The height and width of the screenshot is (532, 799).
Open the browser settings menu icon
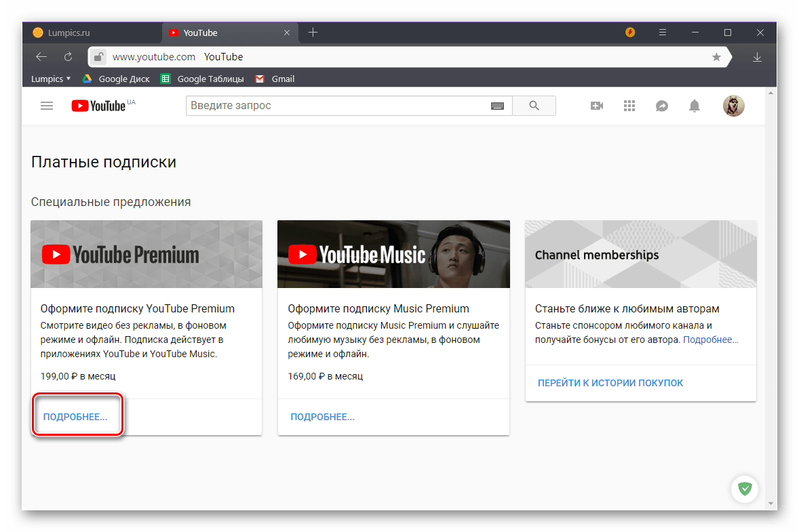click(x=663, y=33)
